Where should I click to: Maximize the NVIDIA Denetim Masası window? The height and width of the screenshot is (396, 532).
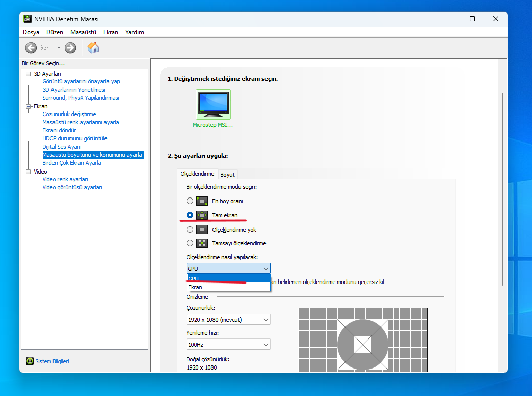coord(472,19)
